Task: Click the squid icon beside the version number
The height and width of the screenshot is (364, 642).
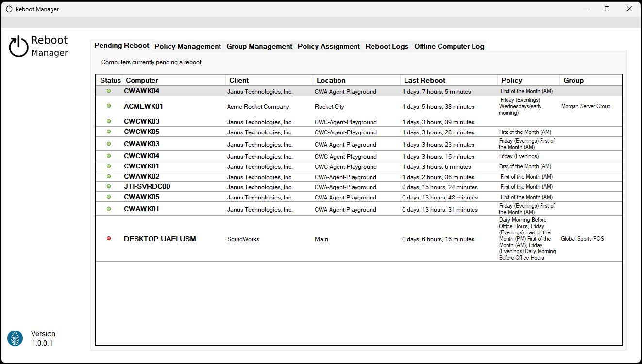Action: point(15,338)
